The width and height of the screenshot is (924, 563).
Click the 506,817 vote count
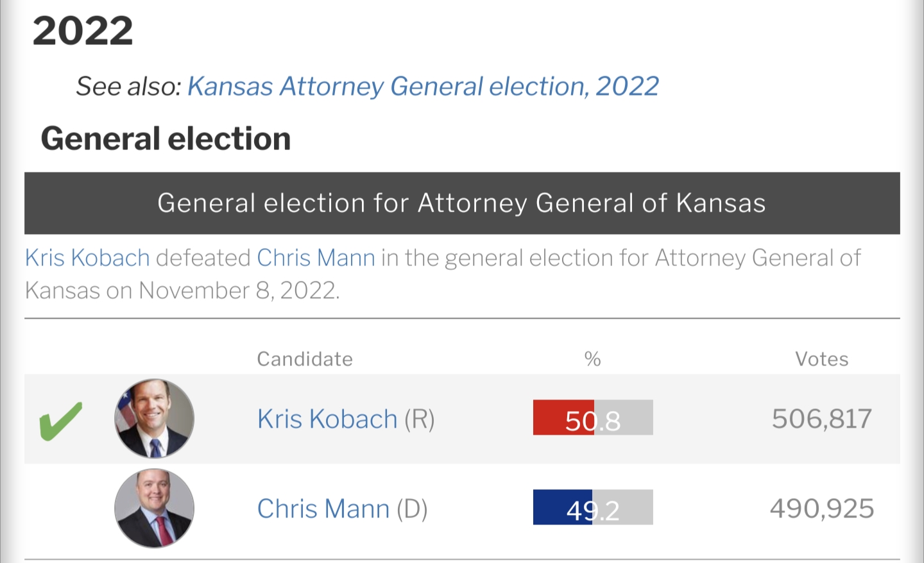click(821, 419)
